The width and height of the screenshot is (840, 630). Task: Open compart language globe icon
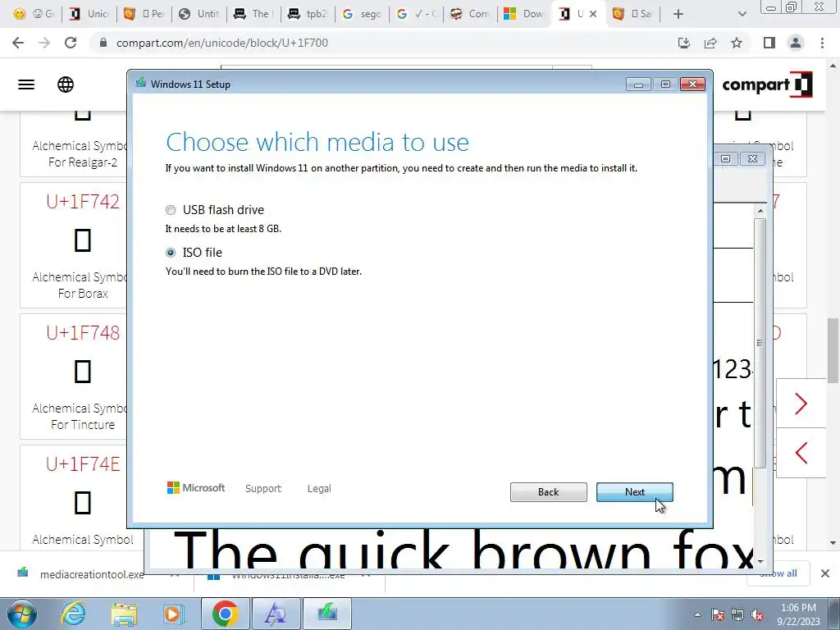(x=66, y=84)
